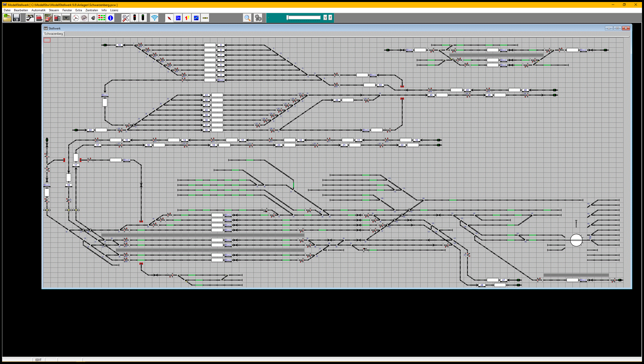Open the Fenster menu
Viewport: 644px width, 364px height.
(x=67, y=10)
